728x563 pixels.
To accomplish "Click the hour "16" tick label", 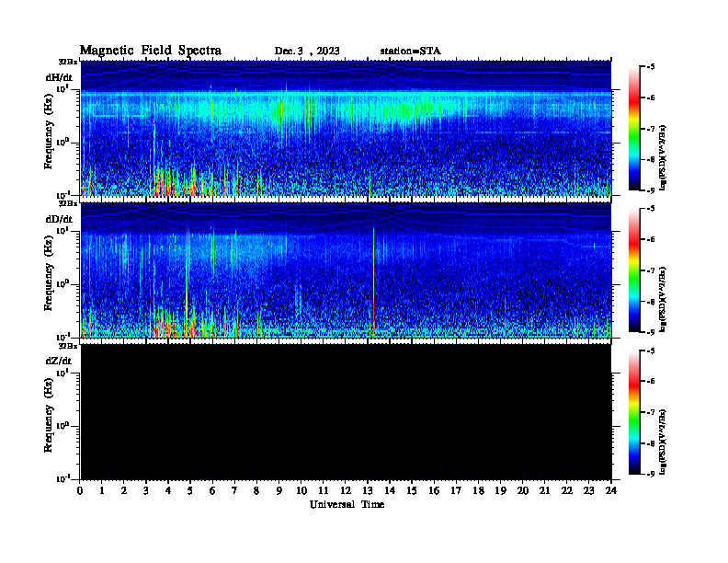I will 434,491.
